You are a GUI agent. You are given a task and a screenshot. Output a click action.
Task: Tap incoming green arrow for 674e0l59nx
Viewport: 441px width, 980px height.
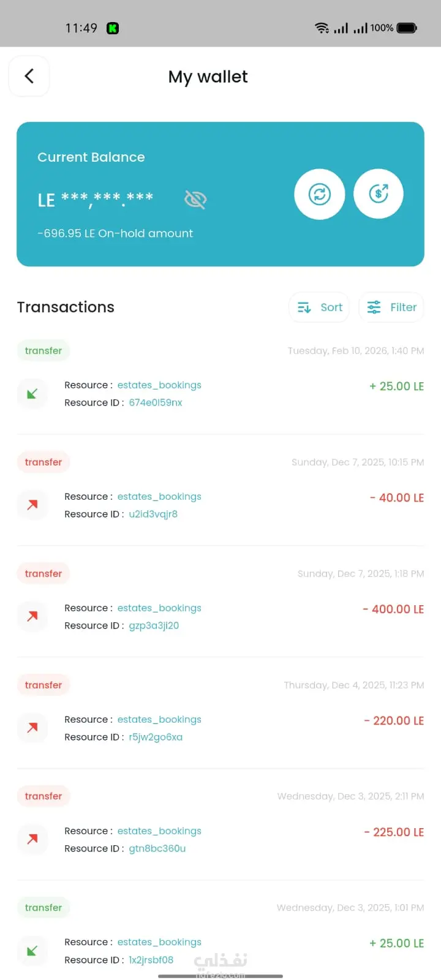coord(32,393)
